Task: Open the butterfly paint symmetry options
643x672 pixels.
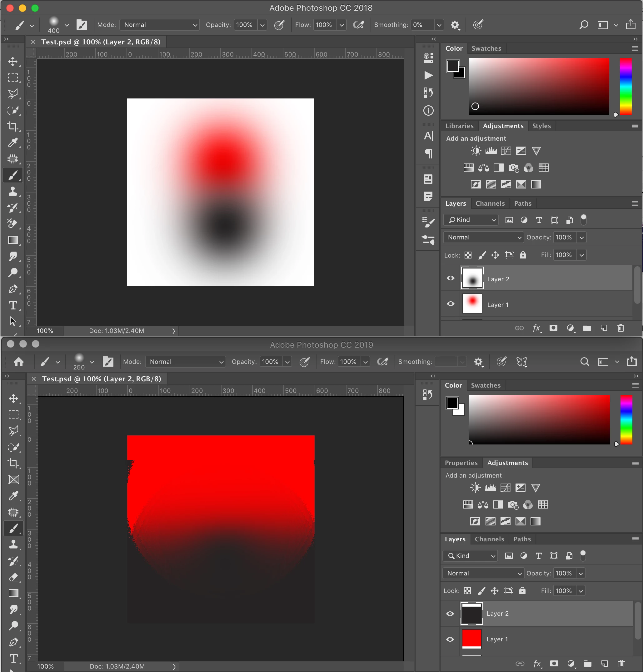Action: click(x=521, y=362)
